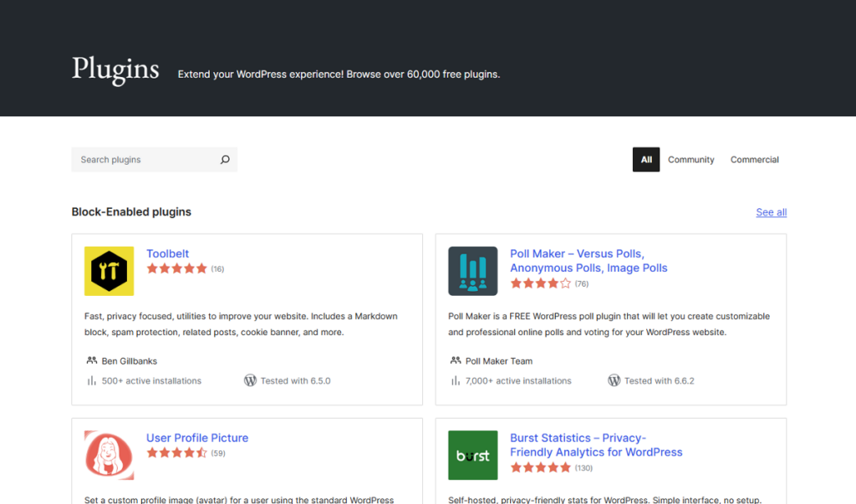856x504 pixels.
Task: Click the Poll Maker Team author name
Action: 499,361
